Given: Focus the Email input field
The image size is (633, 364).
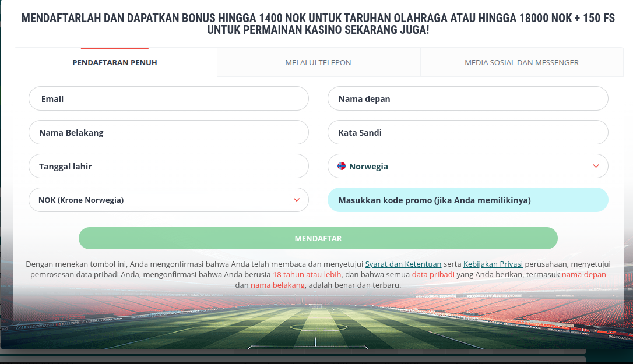Looking at the screenshot, I should [x=168, y=99].
